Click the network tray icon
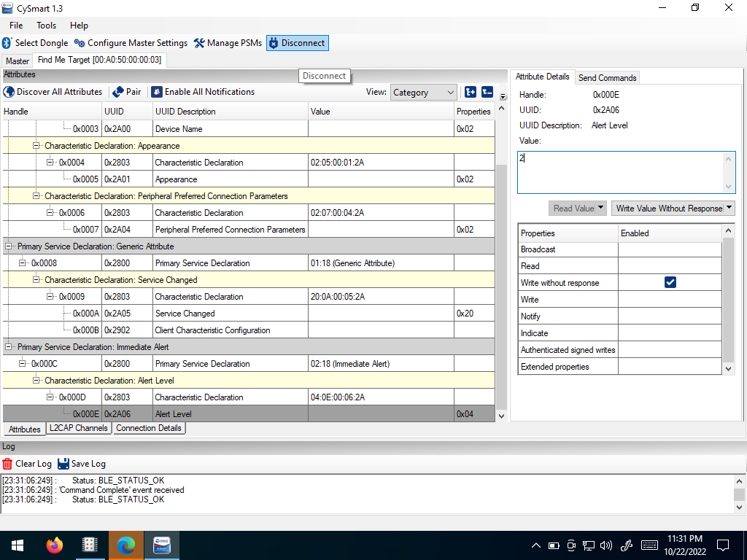This screenshot has width=747, height=560. click(x=589, y=545)
